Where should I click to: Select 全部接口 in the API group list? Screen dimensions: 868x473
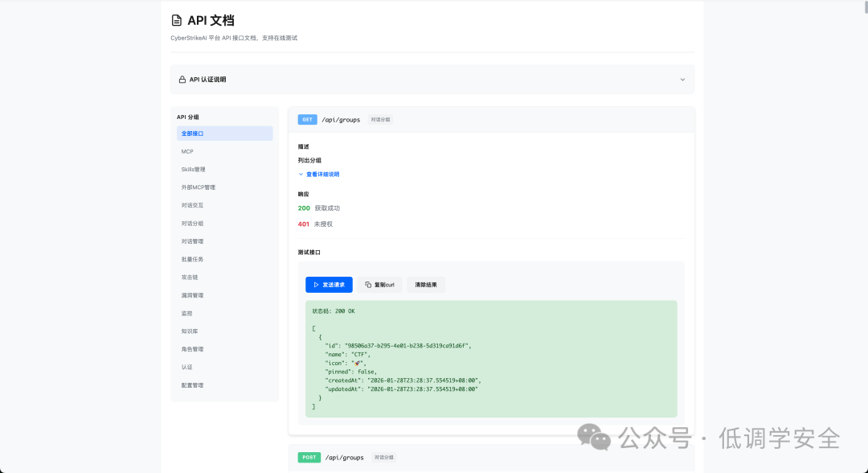(225, 134)
